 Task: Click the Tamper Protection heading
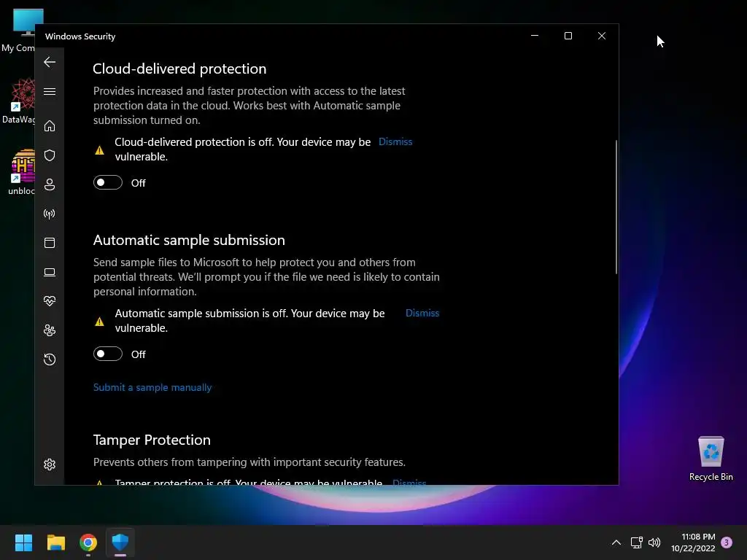pyautogui.click(x=152, y=440)
